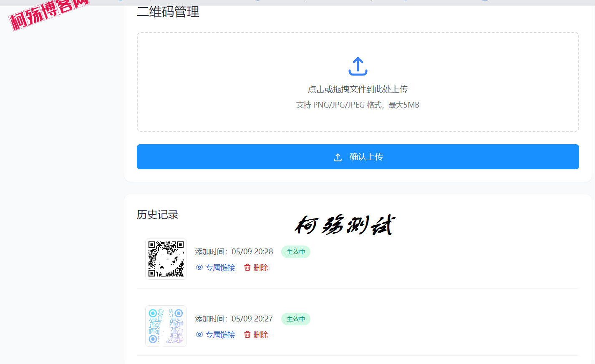Open 专属链接 for the 05/09 20:27 record
This screenshot has height=364, width=595.
coord(215,335)
